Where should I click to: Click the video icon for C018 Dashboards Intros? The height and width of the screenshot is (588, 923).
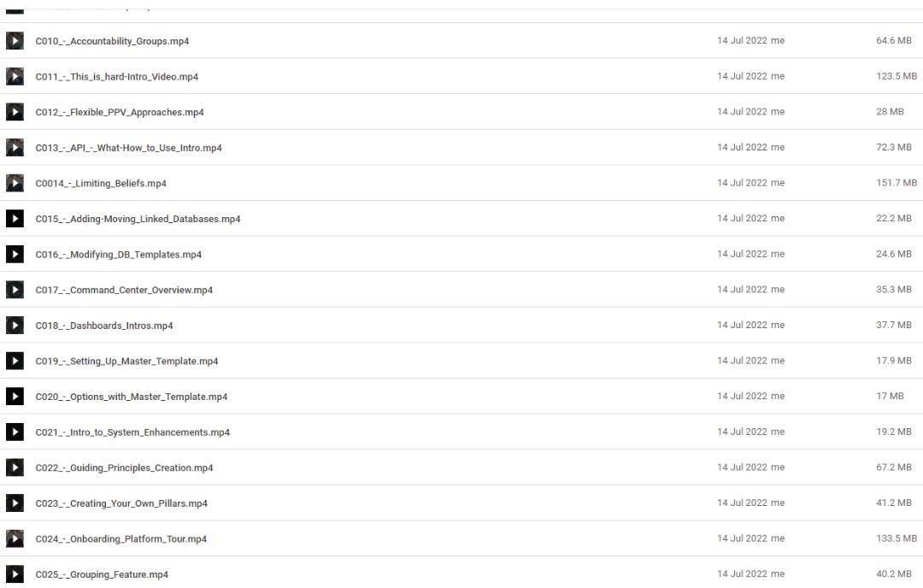[x=15, y=325]
